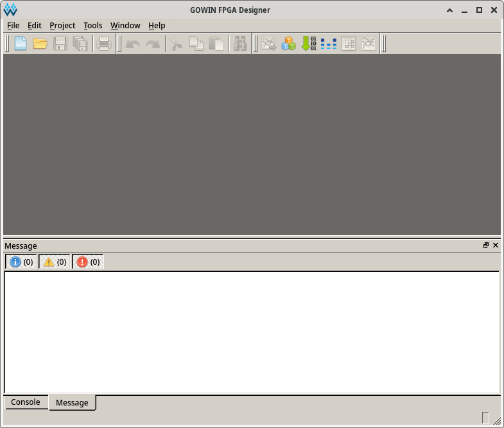
Task: Close the Message panel
Action: [496, 245]
